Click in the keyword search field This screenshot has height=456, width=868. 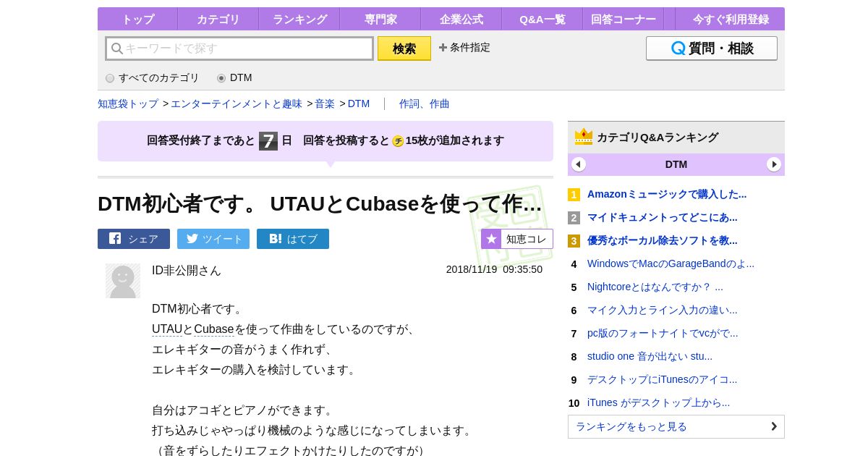[x=246, y=48]
